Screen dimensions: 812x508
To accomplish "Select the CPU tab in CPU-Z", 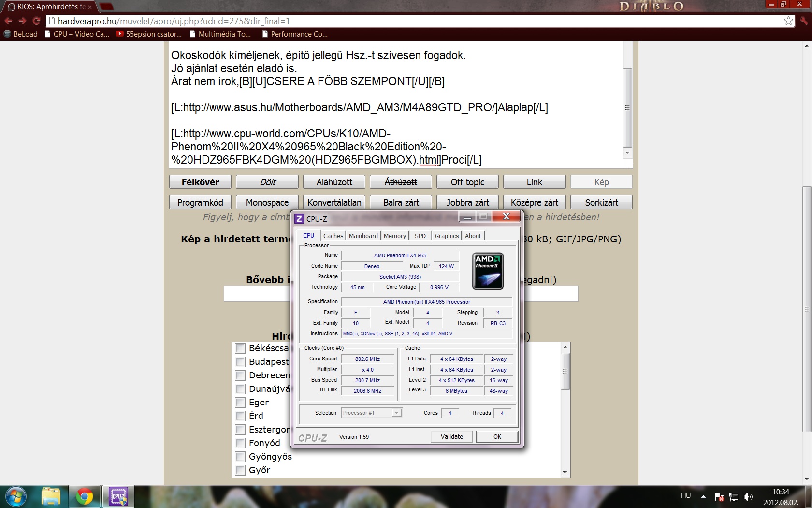I will click(x=309, y=236).
